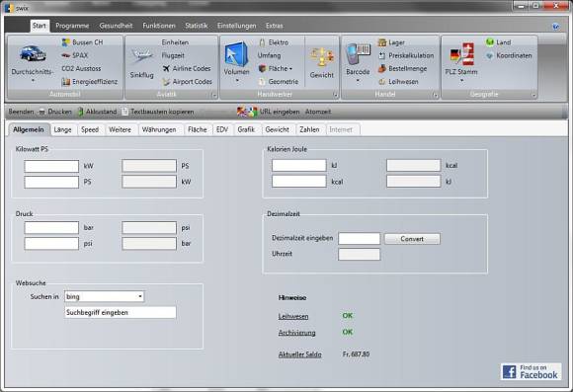The image size is (573, 392).
Task: Open Volumen calculator icon
Action: (236, 54)
